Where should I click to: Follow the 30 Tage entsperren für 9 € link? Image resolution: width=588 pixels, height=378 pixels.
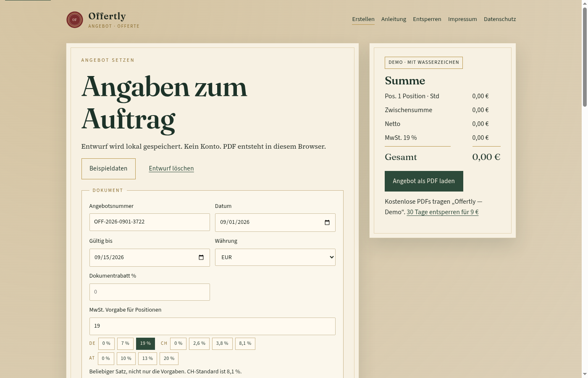coord(443,212)
